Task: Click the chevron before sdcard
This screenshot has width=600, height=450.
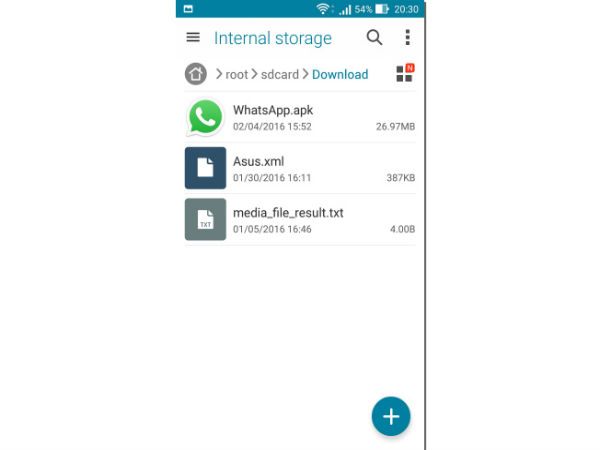Action: (x=254, y=74)
